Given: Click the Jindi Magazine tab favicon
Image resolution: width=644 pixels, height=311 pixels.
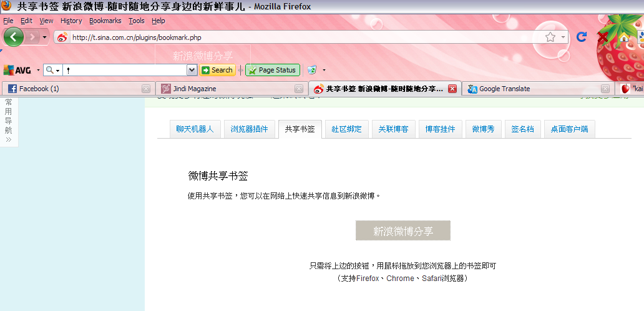Looking at the screenshot, I should coord(166,89).
